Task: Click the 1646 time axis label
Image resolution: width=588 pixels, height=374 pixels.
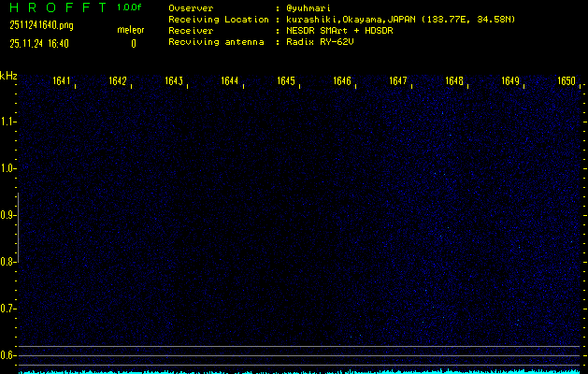Action: pyautogui.click(x=342, y=81)
